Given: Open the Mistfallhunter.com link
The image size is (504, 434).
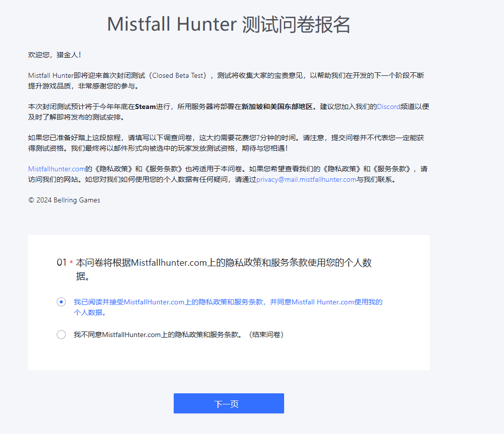Looking at the screenshot, I should 57,169.
